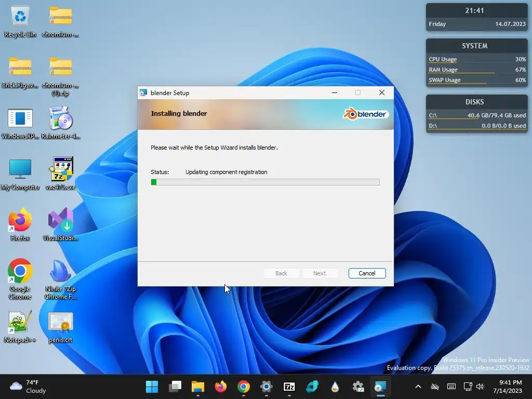Open the Rainmeter droplet taskbar icon
The image size is (532, 399).
coord(335,387)
